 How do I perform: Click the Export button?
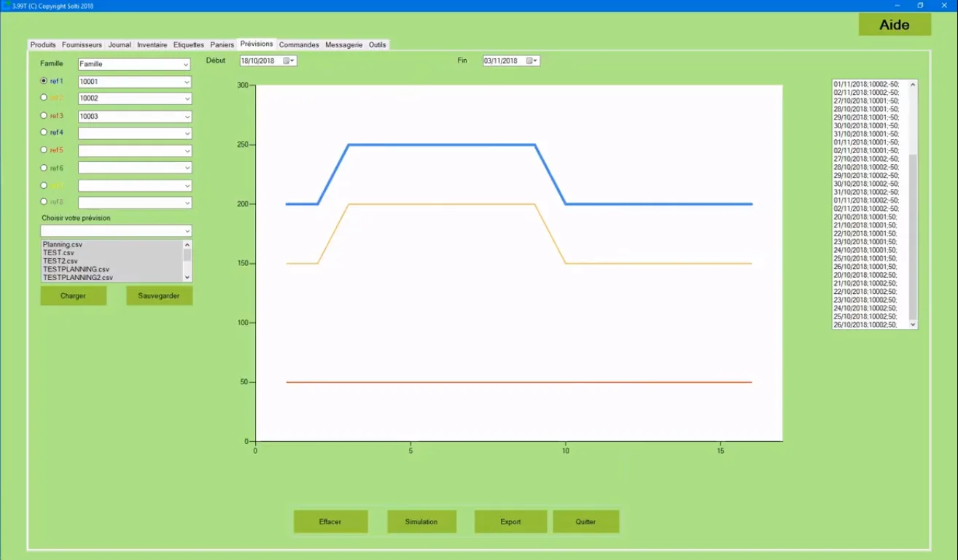[510, 521]
